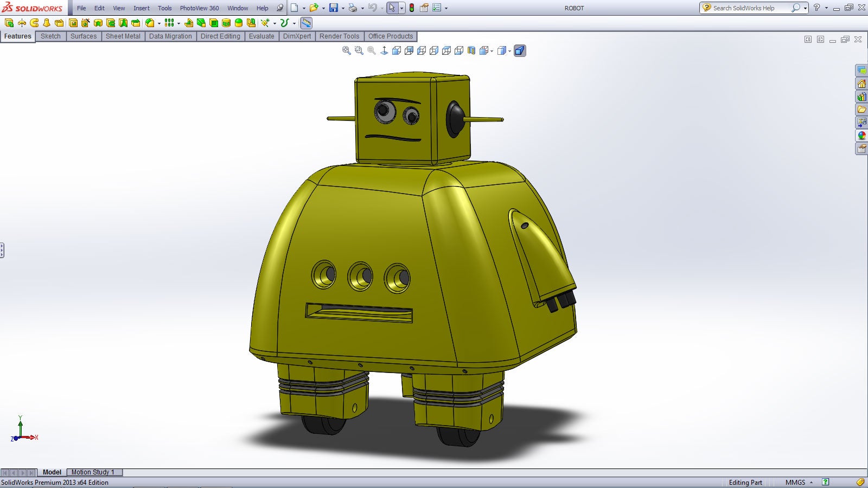Switch to the Sheet Metal tab
Image resolution: width=868 pixels, height=488 pixels.
pyautogui.click(x=123, y=36)
